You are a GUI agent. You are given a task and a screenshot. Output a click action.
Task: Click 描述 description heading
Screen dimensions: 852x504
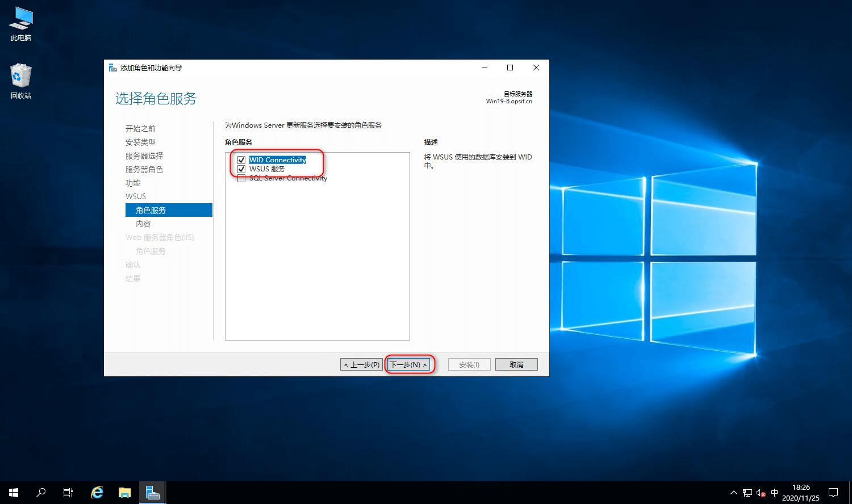tap(431, 142)
